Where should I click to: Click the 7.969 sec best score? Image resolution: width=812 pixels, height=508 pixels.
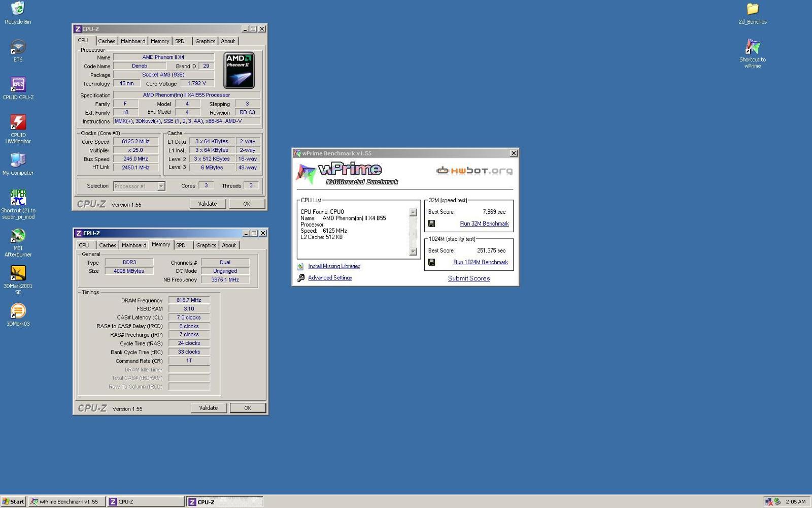[x=494, y=212]
